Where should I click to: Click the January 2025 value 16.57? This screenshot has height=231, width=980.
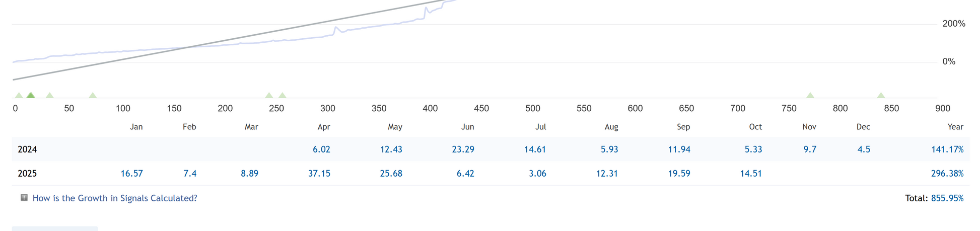pyautogui.click(x=131, y=174)
